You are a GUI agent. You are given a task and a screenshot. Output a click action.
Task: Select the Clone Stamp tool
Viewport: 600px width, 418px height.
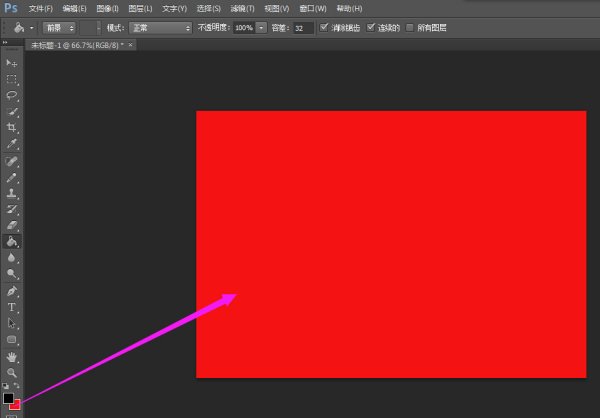(x=11, y=193)
